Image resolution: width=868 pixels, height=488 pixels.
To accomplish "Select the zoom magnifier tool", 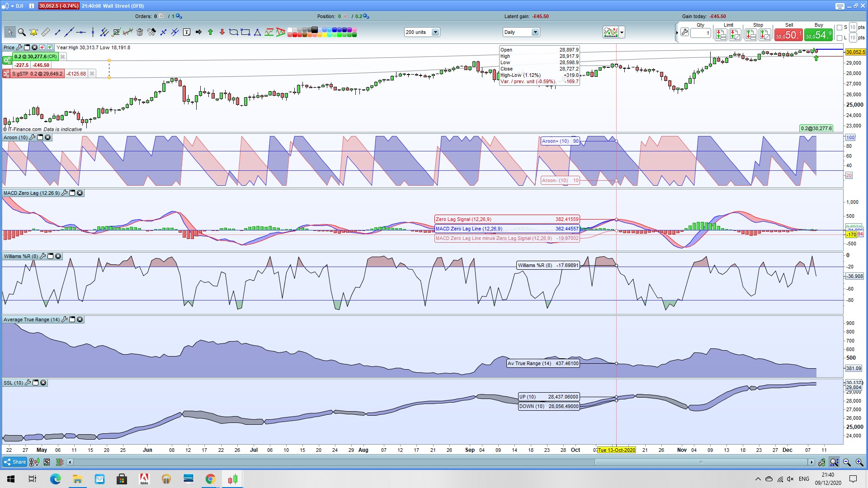I will [21, 32].
